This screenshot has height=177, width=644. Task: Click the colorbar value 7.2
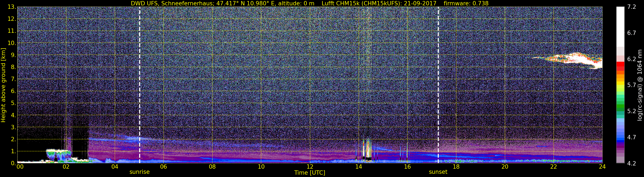pyautogui.click(x=632, y=7)
